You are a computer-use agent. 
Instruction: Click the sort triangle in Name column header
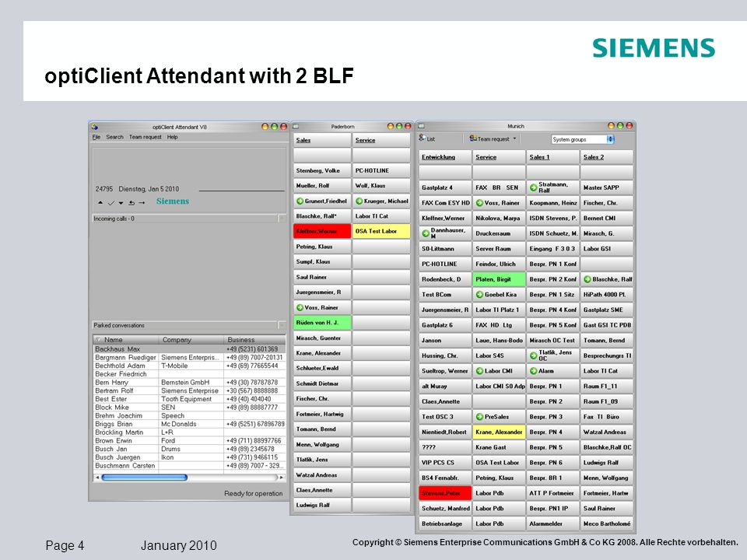coord(98,340)
